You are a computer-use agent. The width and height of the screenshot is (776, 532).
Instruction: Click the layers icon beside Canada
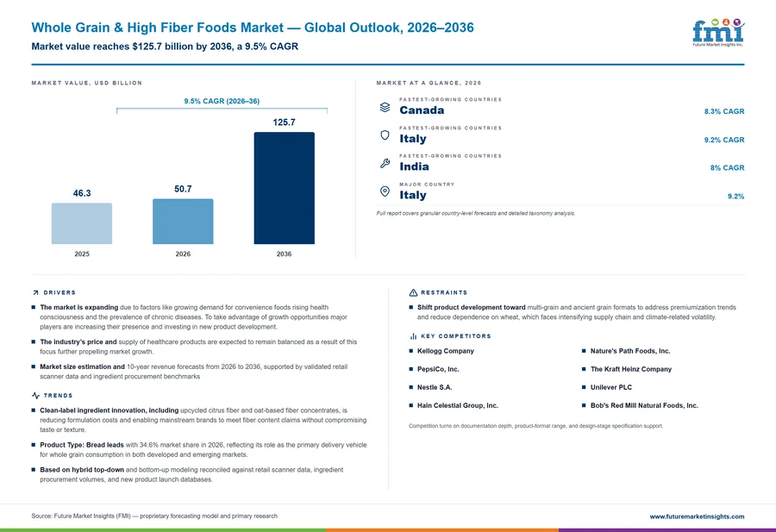click(x=385, y=108)
